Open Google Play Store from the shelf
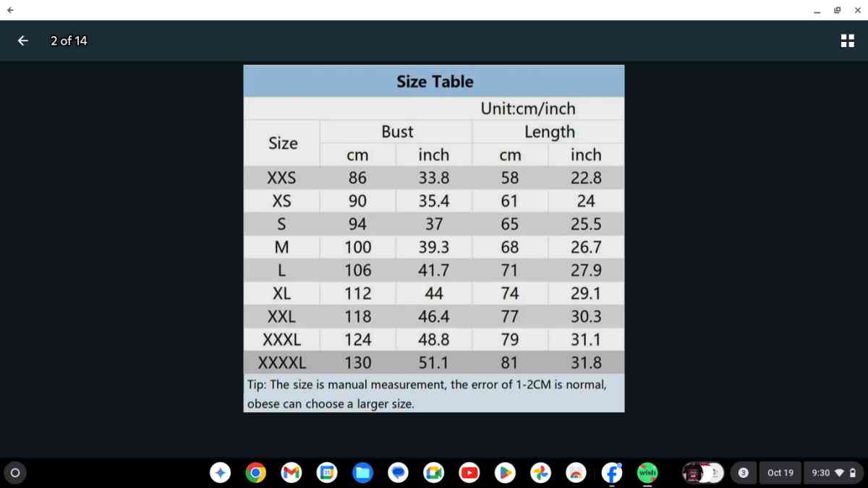 [505, 473]
